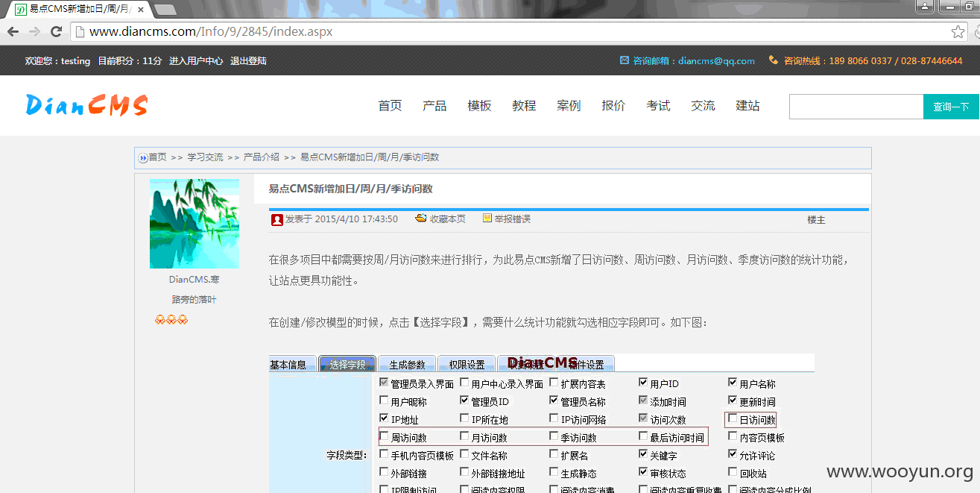Click the Chrome user profile icon in the title bar
Screen dimensions: 980x493
pos(924,7)
